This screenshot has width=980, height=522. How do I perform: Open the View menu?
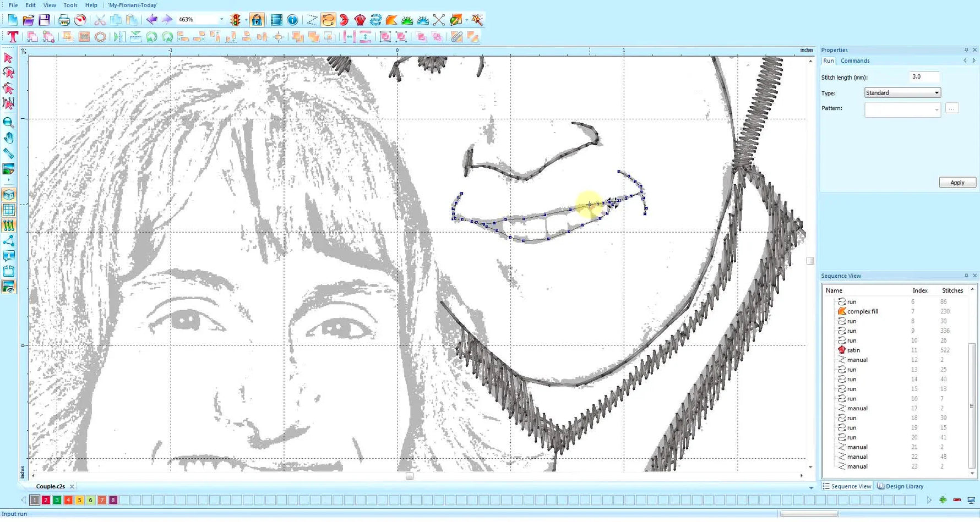pos(50,5)
